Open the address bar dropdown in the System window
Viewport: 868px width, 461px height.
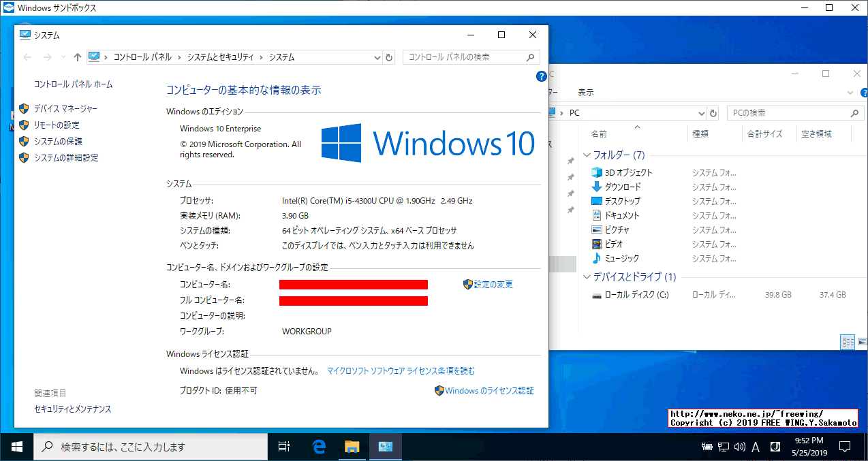tap(377, 57)
